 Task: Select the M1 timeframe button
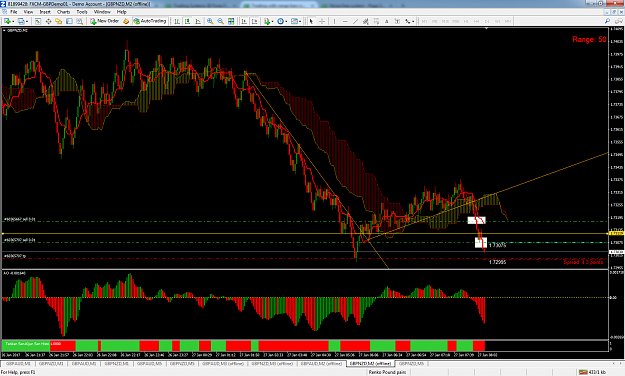point(424,21)
